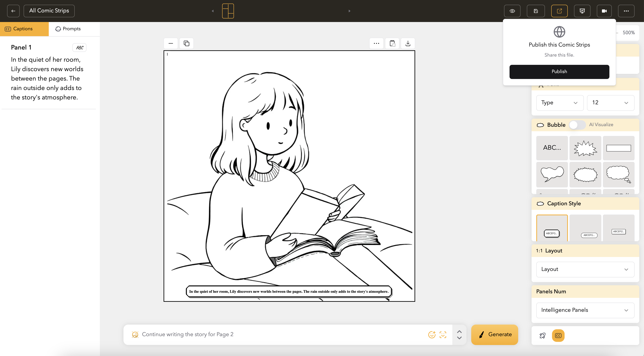
Task: Choose the spiky burst bubble
Action: click(585, 148)
